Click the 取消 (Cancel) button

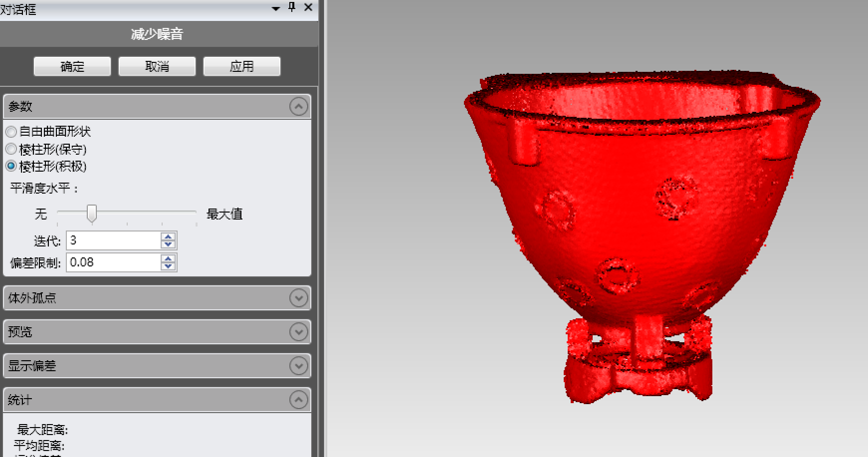coord(157,66)
